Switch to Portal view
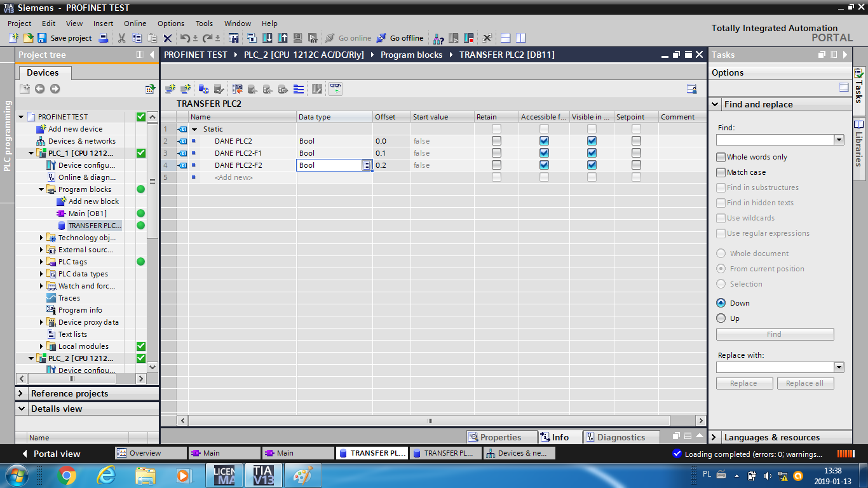 [51, 454]
